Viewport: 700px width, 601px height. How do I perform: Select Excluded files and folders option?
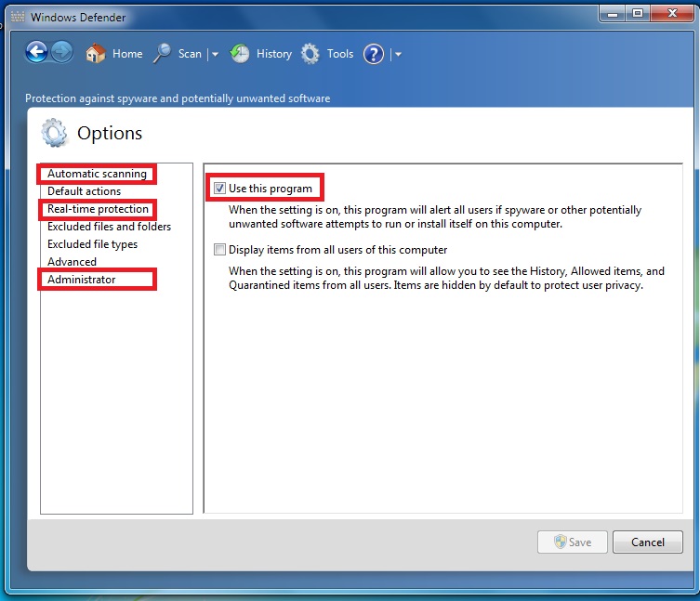pyautogui.click(x=109, y=227)
